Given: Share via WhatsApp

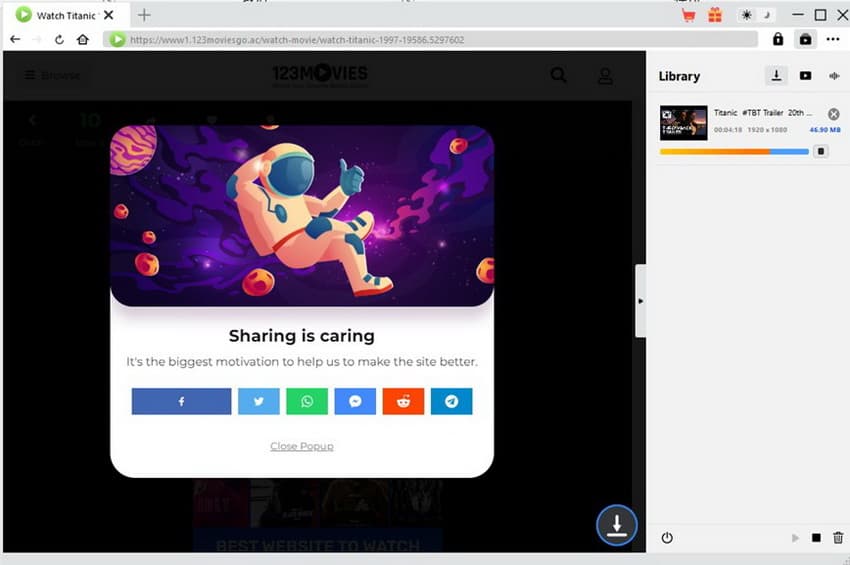Looking at the screenshot, I should [307, 401].
